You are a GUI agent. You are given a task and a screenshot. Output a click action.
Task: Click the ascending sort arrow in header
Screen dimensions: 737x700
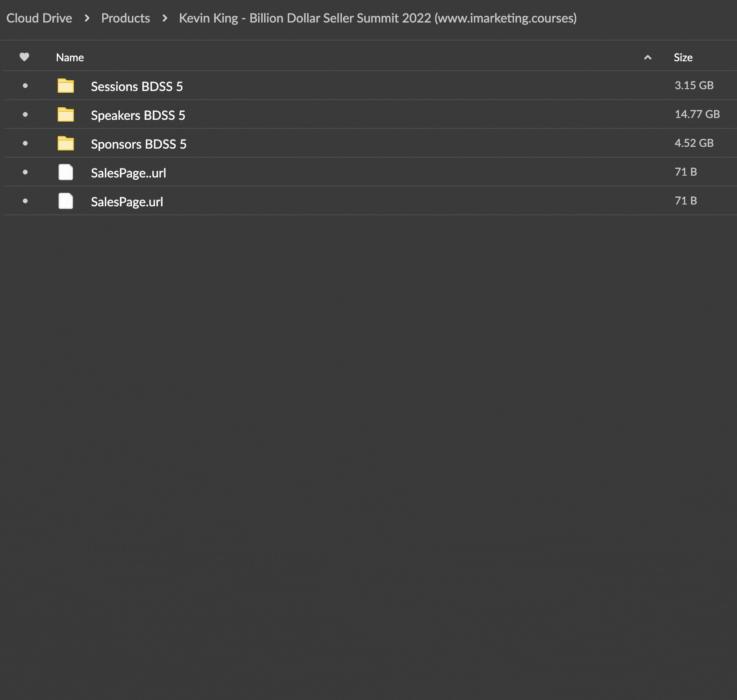pyautogui.click(x=648, y=57)
